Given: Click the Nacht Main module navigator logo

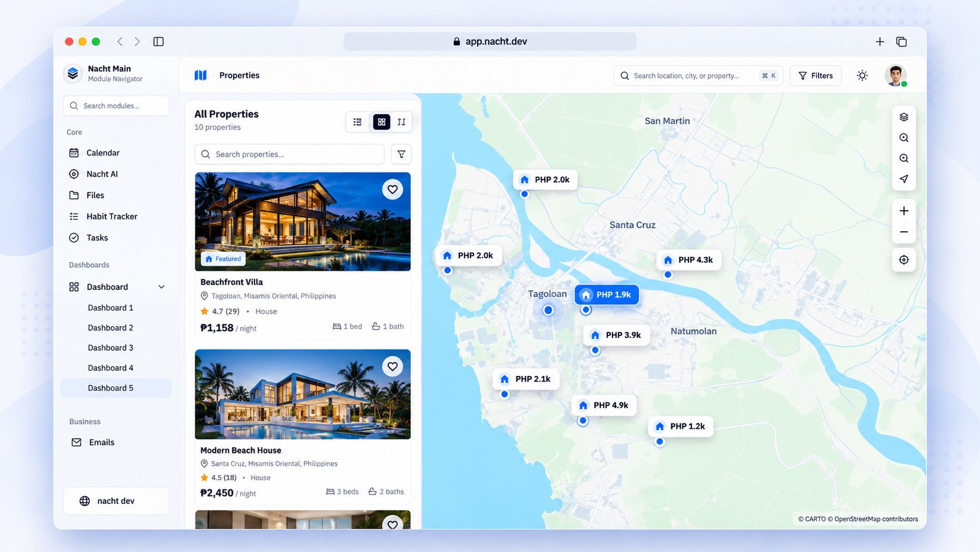Looking at the screenshot, I should [x=73, y=73].
